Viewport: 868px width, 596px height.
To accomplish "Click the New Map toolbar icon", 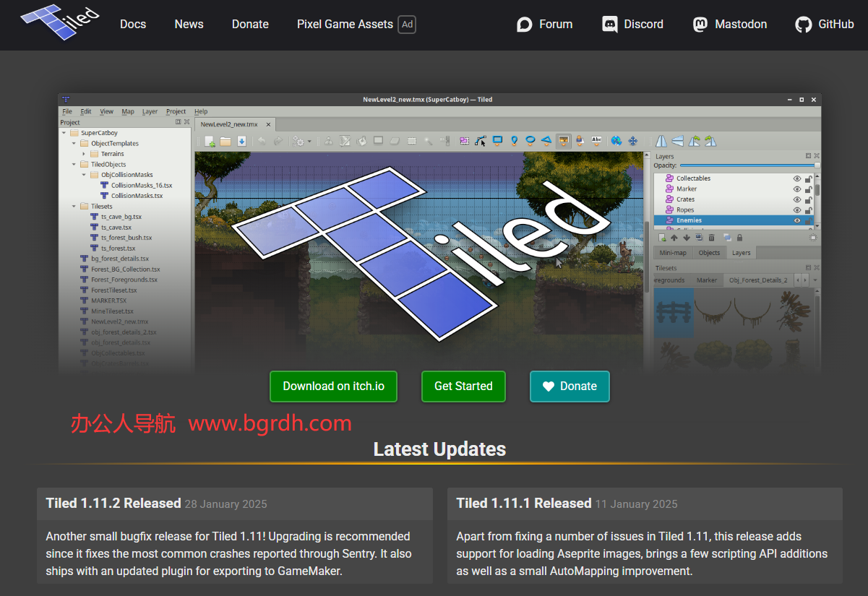I will tap(210, 142).
